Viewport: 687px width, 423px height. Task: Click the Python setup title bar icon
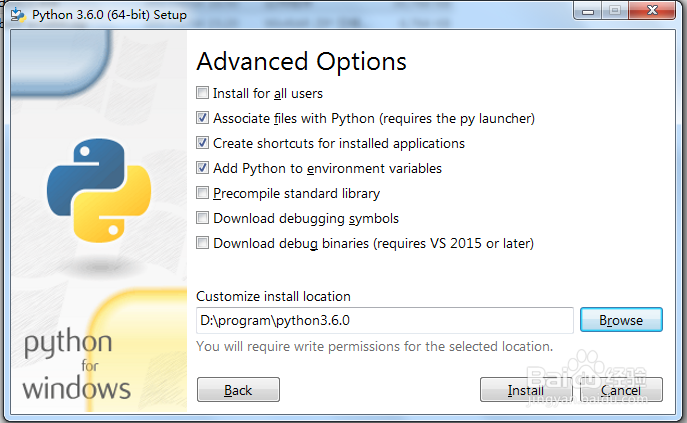tap(18, 14)
